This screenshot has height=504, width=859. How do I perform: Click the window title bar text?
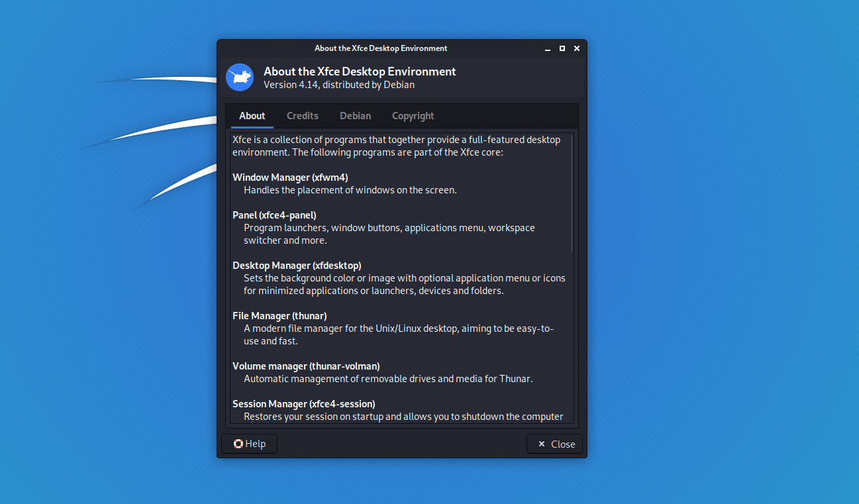coord(381,48)
